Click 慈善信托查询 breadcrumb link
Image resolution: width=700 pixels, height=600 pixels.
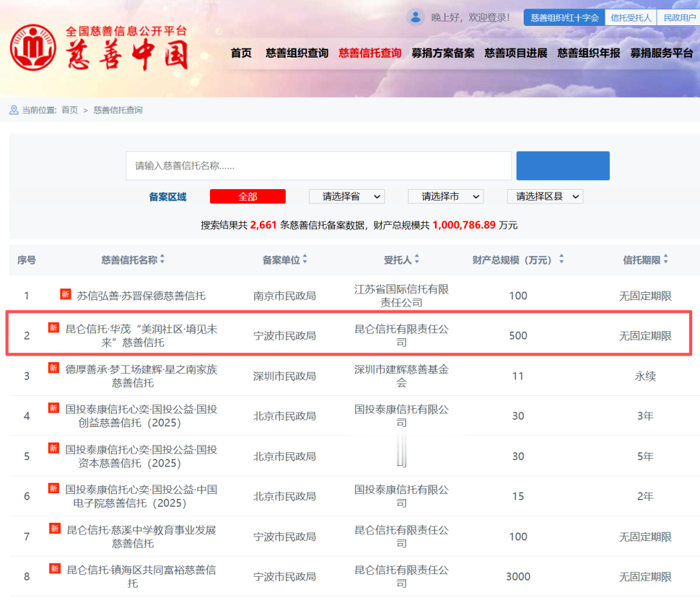pyautogui.click(x=118, y=110)
